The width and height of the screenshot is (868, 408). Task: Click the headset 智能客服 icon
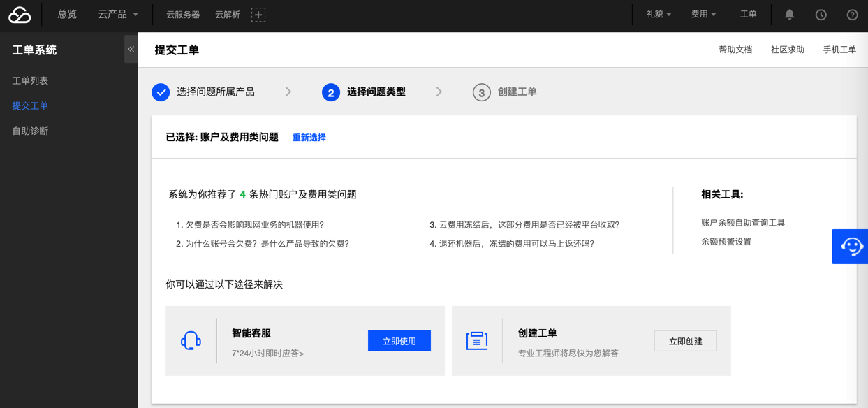191,340
